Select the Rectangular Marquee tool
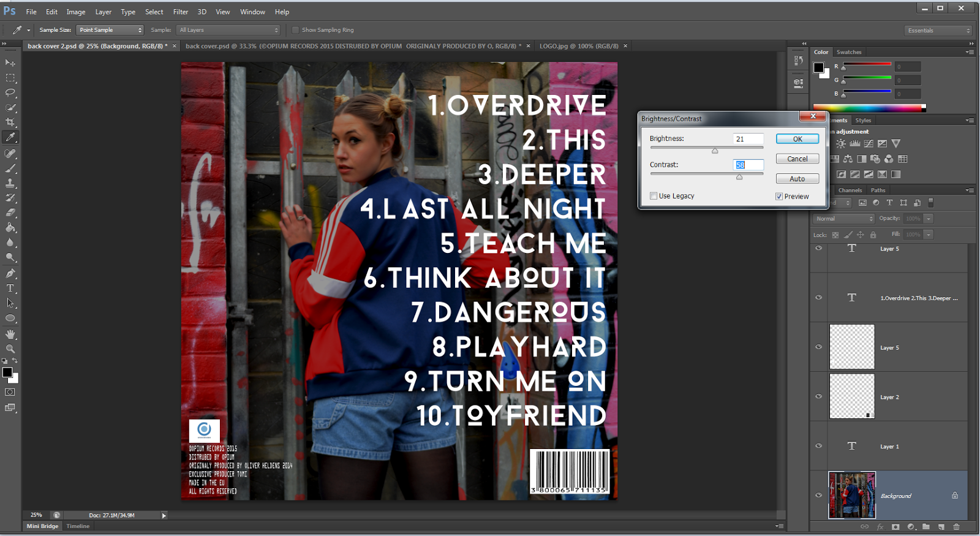 pyautogui.click(x=10, y=78)
